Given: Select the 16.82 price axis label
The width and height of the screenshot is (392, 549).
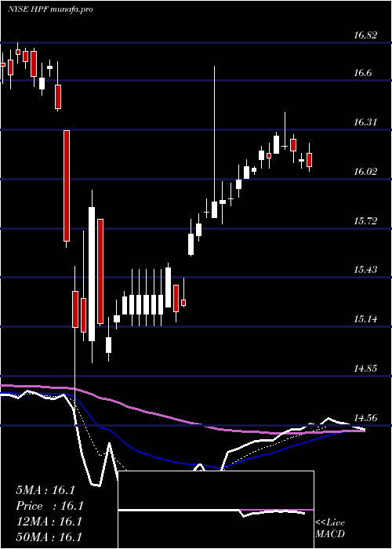Looking at the screenshot, I should tap(365, 35).
